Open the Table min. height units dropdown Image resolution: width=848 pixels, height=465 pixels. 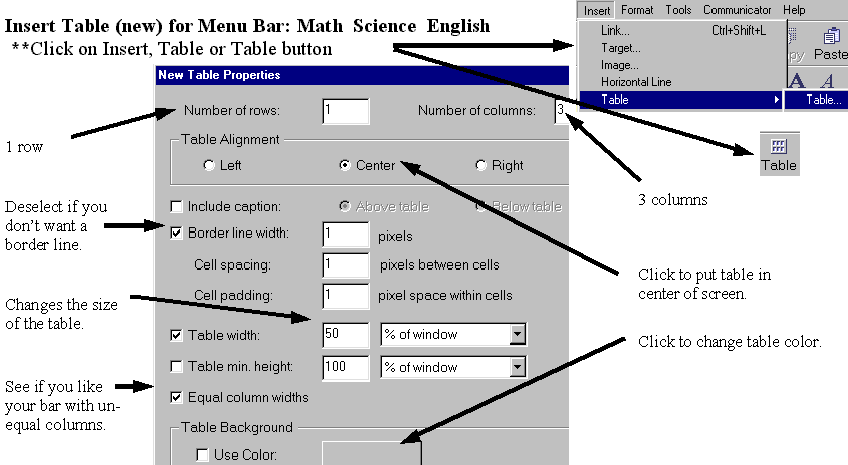(517, 367)
